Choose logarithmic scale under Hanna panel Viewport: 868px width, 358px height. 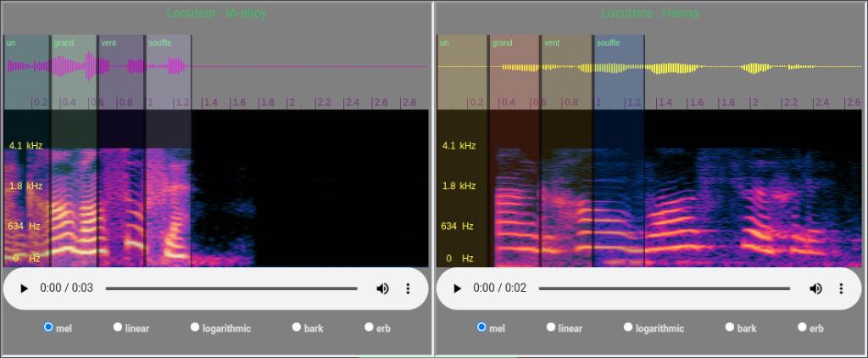click(628, 327)
